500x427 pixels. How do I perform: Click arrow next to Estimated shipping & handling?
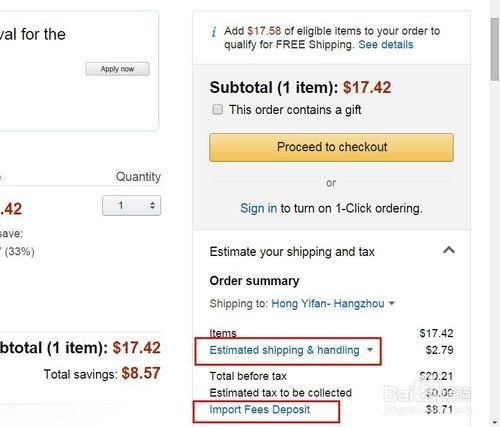370,350
